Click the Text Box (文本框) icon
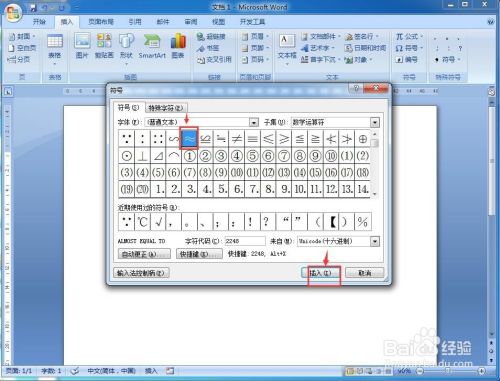Screen dimensions: 500x381 (287, 49)
